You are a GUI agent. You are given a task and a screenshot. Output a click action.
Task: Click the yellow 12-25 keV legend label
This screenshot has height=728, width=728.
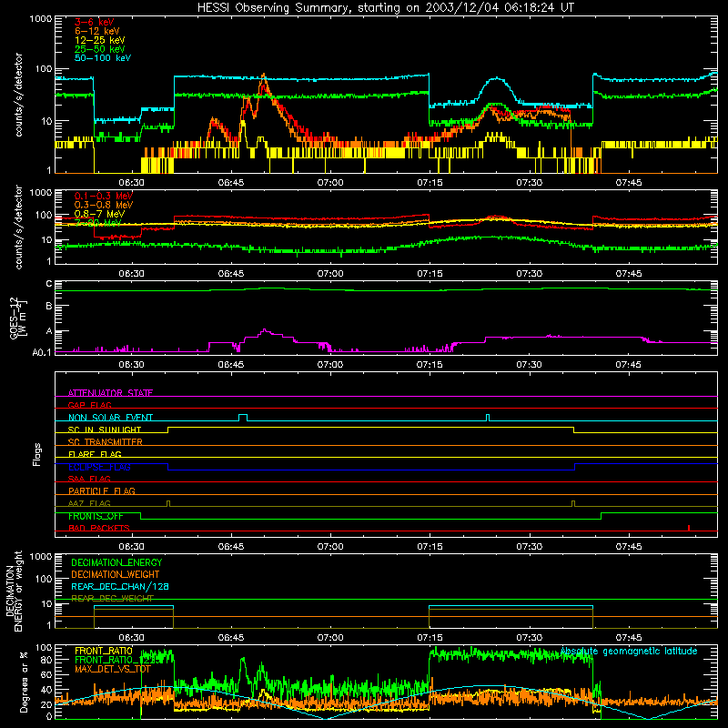point(99,40)
